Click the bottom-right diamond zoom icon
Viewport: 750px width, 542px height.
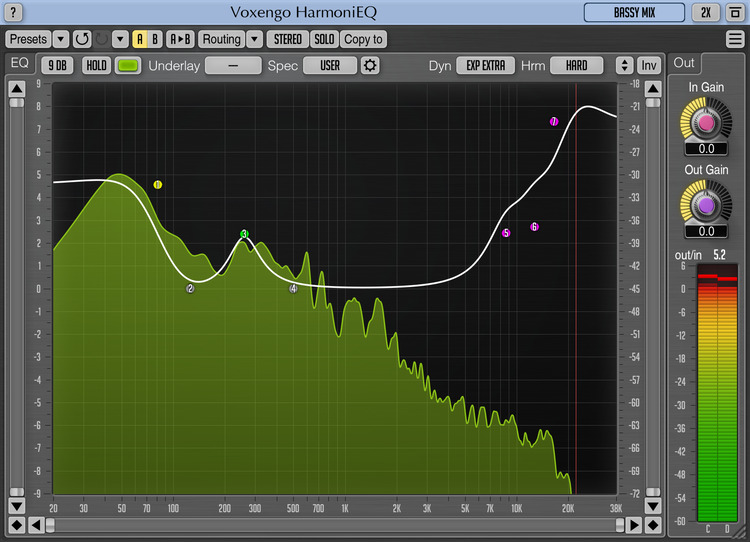pos(653,525)
